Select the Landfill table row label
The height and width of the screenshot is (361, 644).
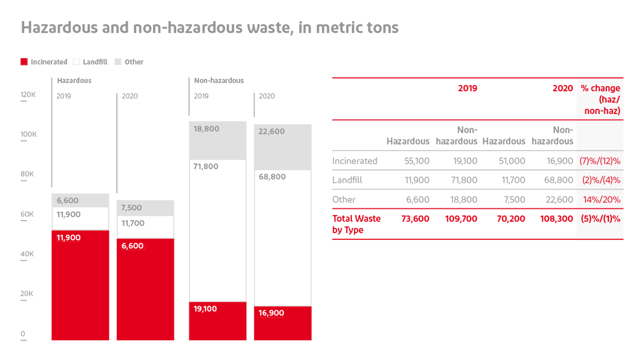click(x=347, y=180)
